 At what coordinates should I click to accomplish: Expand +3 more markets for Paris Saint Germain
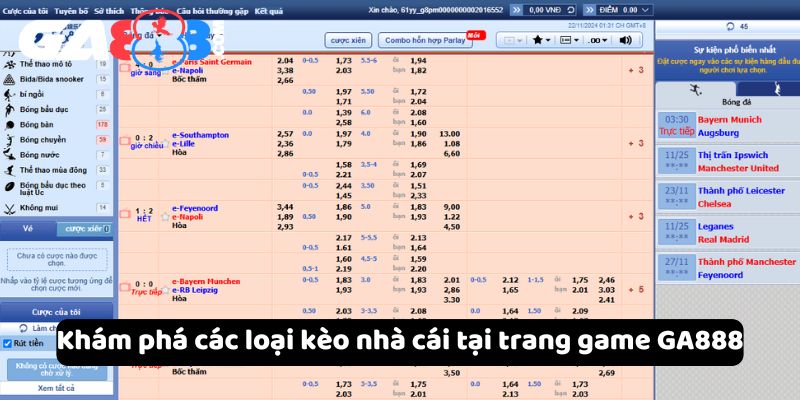click(636, 70)
